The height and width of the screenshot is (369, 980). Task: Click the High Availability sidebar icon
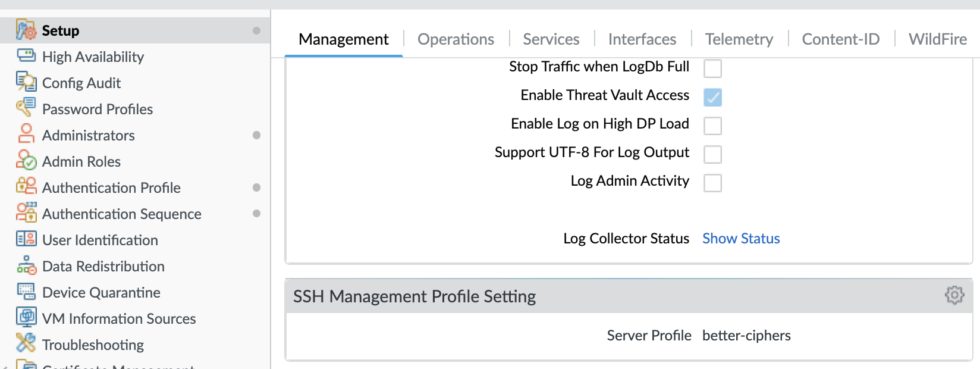tap(26, 56)
